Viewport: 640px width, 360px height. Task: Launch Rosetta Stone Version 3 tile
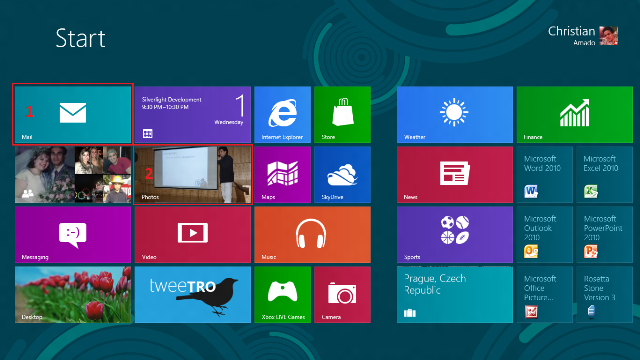click(604, 295)
